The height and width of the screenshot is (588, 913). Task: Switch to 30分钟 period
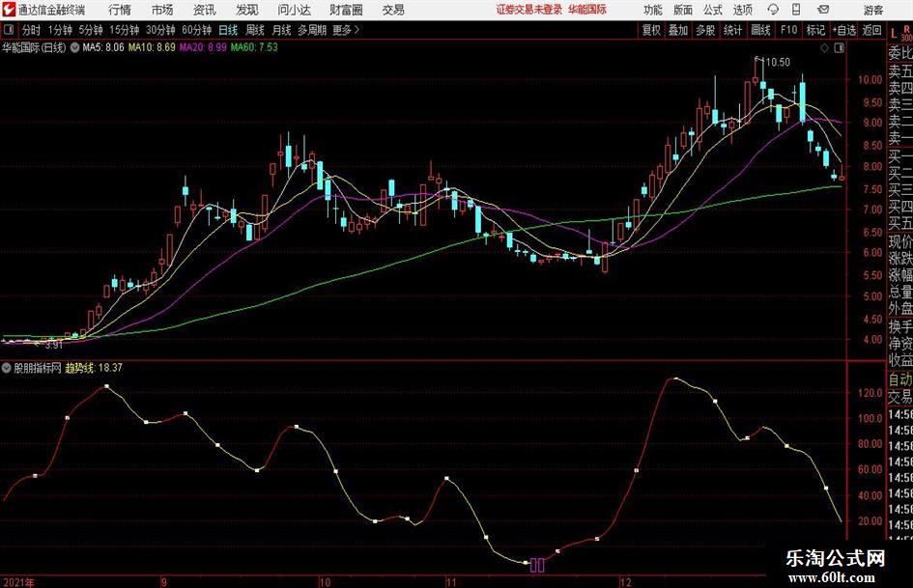click(x=160, y=30)
